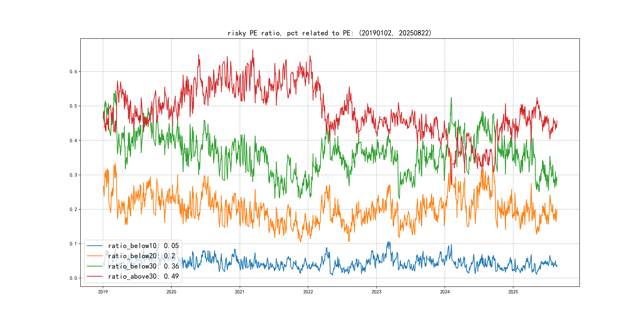
Task: Click the 2024 x-axis tick label
Action: pos(445,292)
